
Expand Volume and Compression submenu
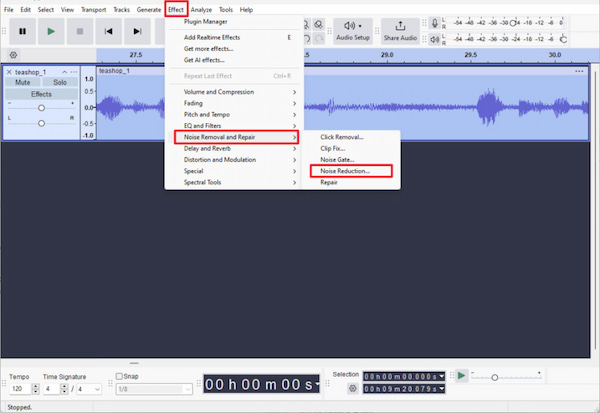(x=233, y=92)
